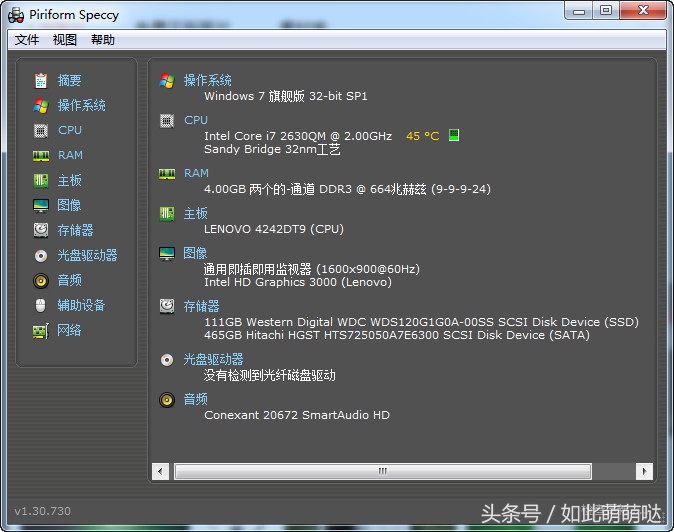Viewport: 674px width, 532px height.
Task: Click the speaker icon in summary panel
Action: 167,400
